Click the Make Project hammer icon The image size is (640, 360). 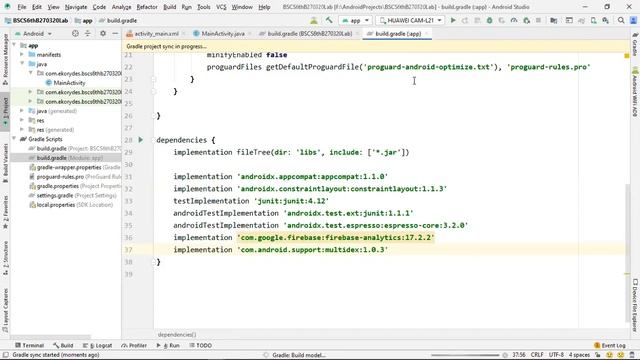(x=329, y=20)
